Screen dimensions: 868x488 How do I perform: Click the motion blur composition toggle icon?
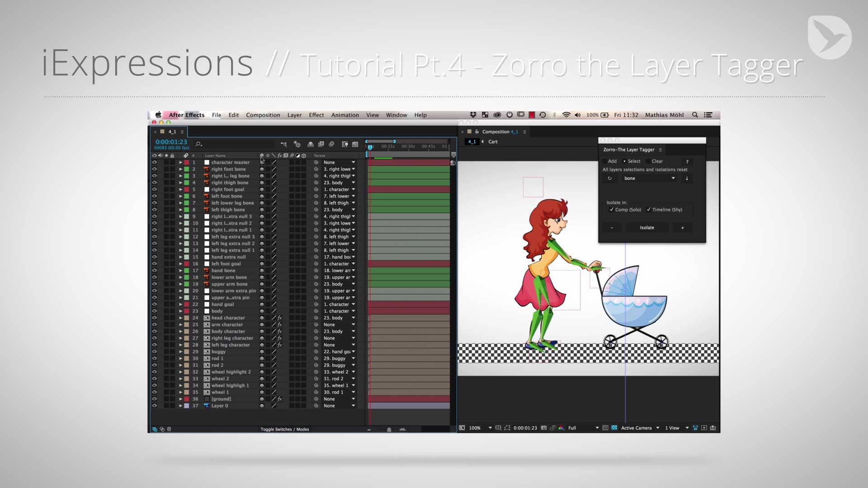[332, 144]
